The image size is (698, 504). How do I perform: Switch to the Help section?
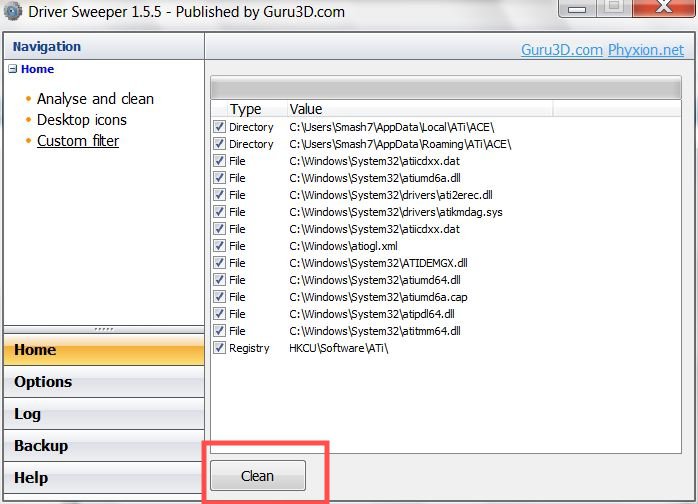click(x=104, y=478)
